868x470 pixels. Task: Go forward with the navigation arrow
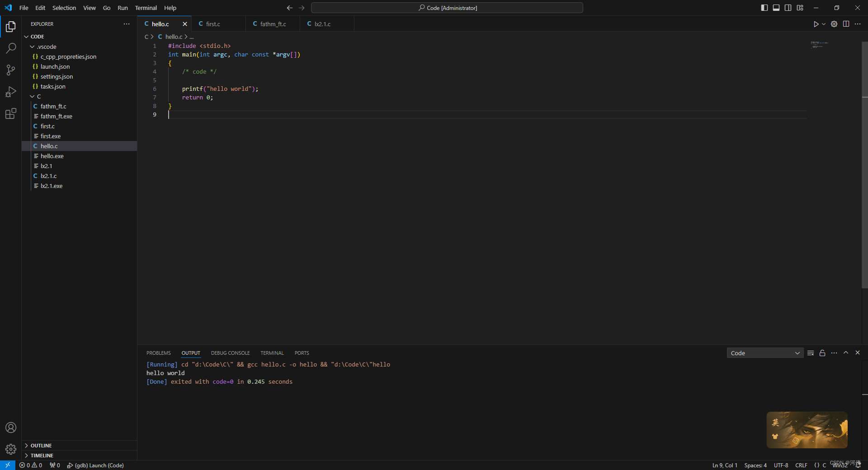point(302,8)
